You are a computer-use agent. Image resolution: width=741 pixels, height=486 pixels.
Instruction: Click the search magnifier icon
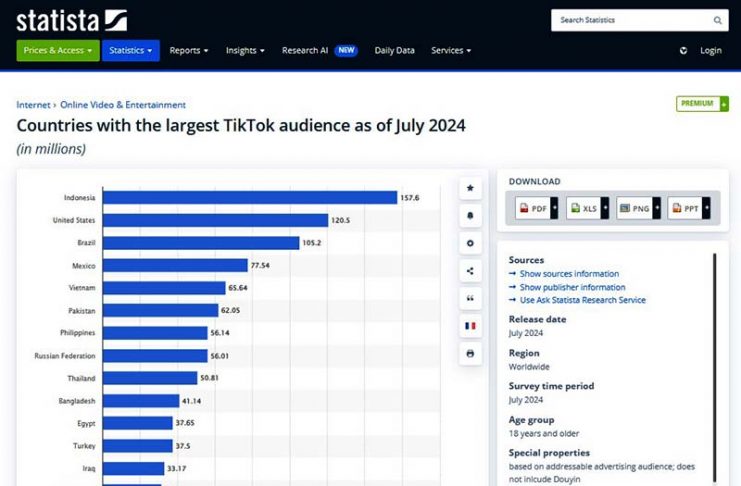click(x=717, y=20)
